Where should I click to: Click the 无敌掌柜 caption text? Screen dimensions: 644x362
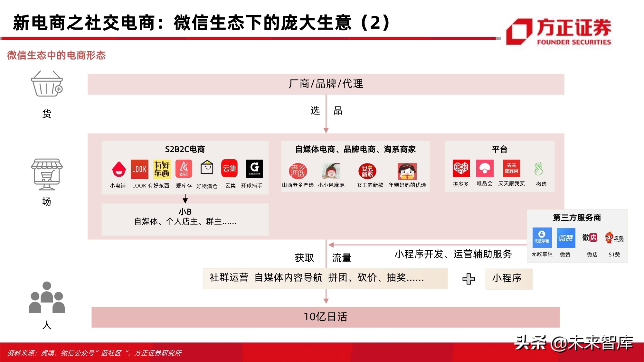[x=542, y=254]
